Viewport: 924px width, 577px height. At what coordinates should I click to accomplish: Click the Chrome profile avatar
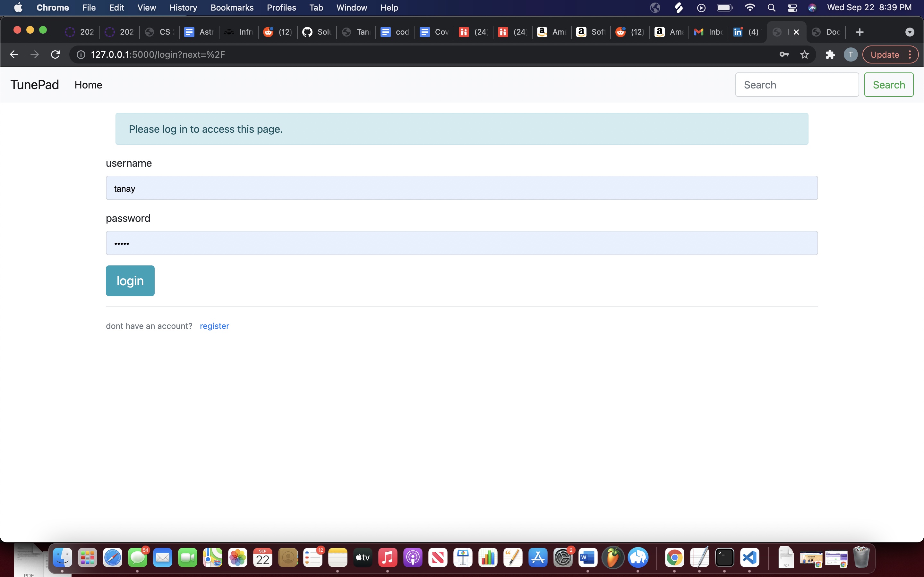point(850,54)
